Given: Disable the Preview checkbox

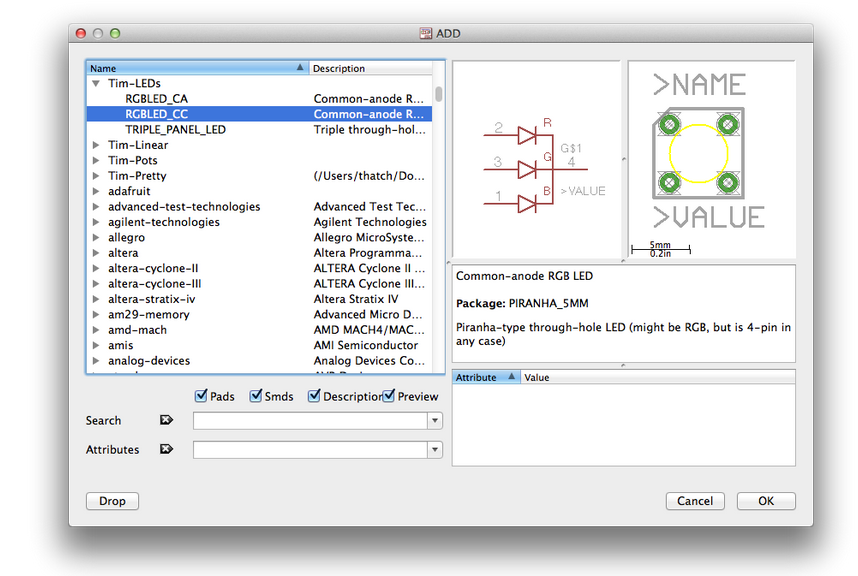Looking at the screenshot, I should pyautogui.click(x=389, y=396).
